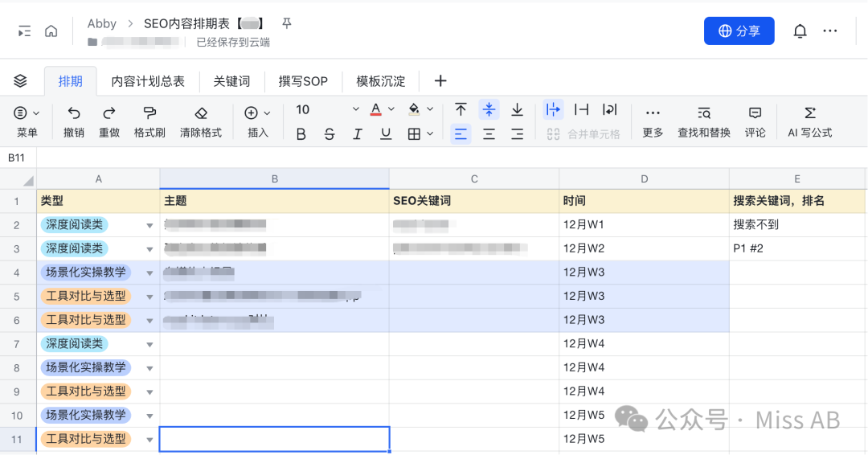Toggle bold formatting
868x455 pixels.
pos(301,134)
